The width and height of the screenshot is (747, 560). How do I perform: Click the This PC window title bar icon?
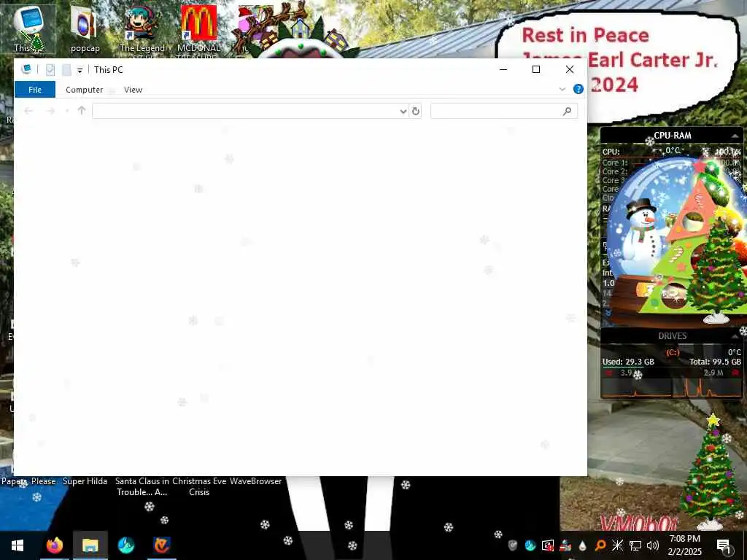(27, 69)
